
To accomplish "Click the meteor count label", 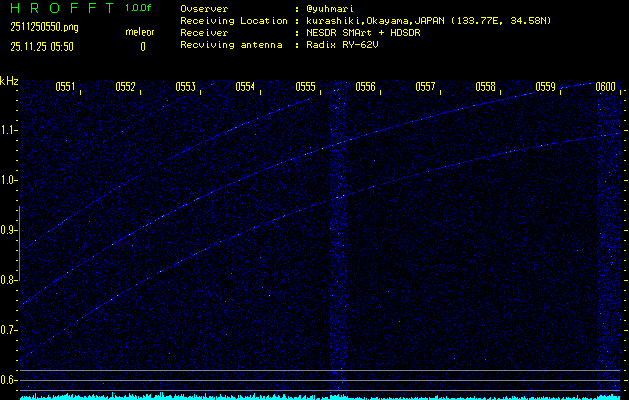I will pyautogui.click(x=138, y=32).
